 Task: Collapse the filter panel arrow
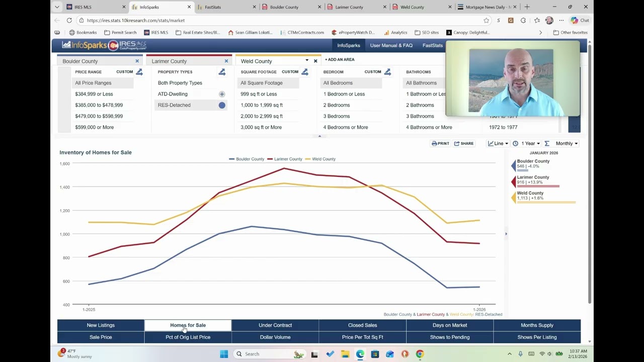(319, 136)
